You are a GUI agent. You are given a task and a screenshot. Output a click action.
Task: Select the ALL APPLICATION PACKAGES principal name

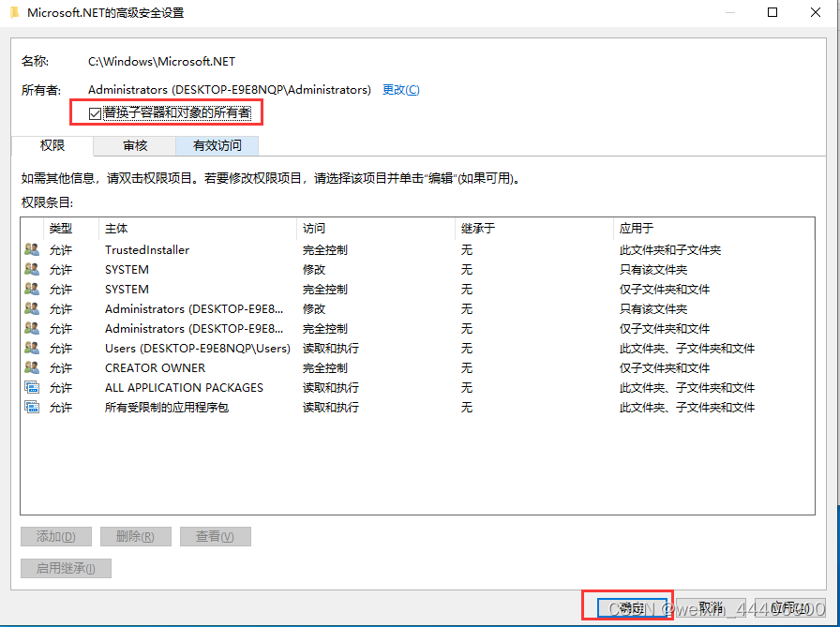pyautogui.click(x=184, y=388)
